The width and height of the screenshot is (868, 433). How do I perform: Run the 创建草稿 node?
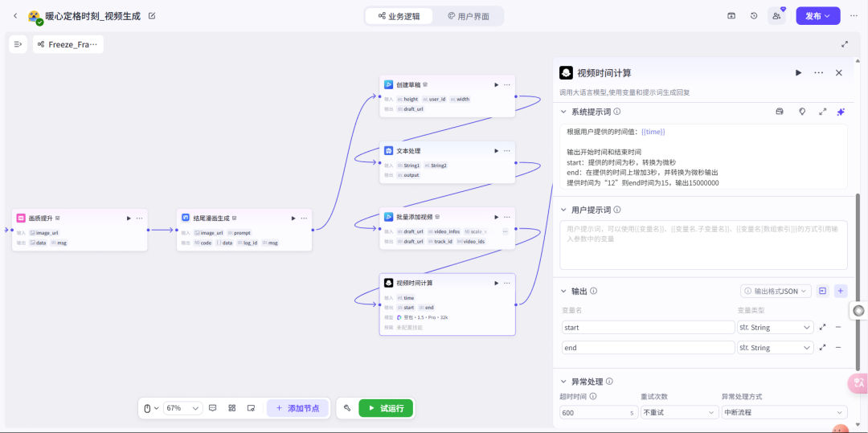pyautogui.click(x=497, y=84)
